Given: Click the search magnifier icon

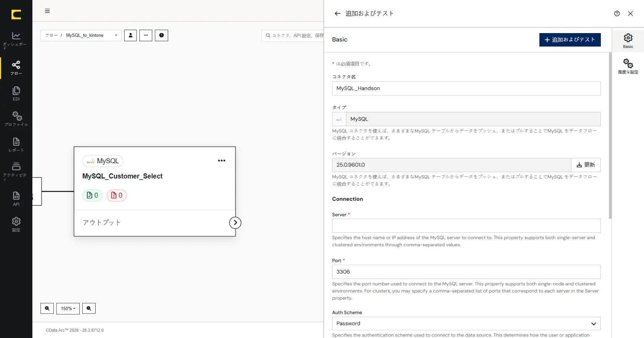Looking at the screenshot, I should pos(268,36).
